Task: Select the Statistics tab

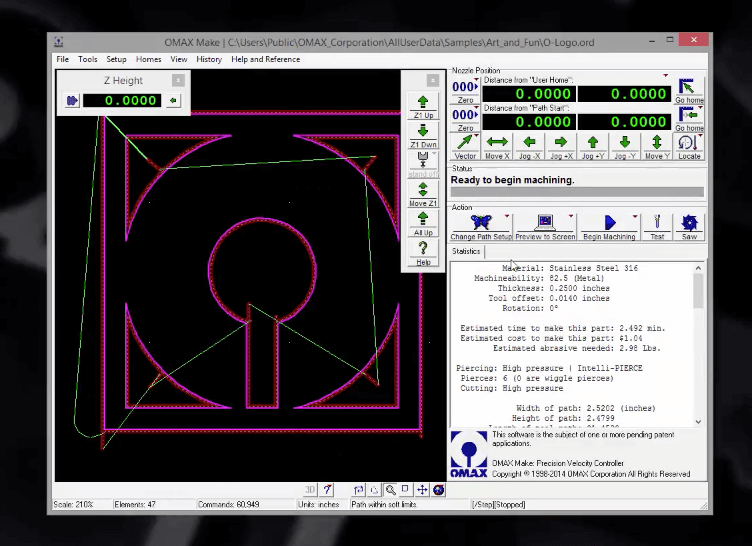Action: pos(466,251)
